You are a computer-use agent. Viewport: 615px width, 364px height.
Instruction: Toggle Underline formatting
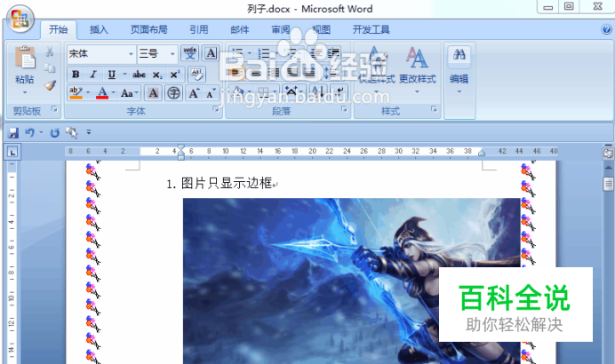coord(112,74)
